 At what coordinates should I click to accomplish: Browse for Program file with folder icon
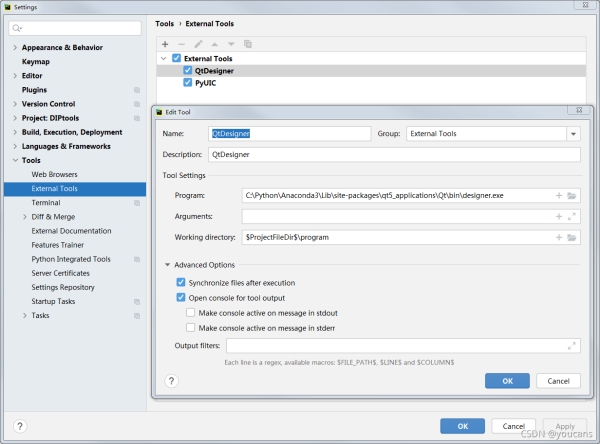point(572,195)
